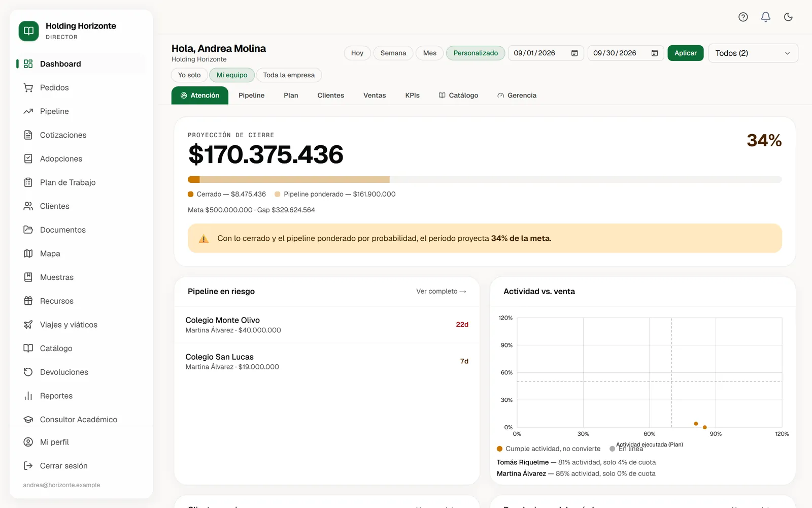The width and height of the screenshot is (812, 508).
Task: Select Toda la empresa scope toggle
Action: [289, 75]
